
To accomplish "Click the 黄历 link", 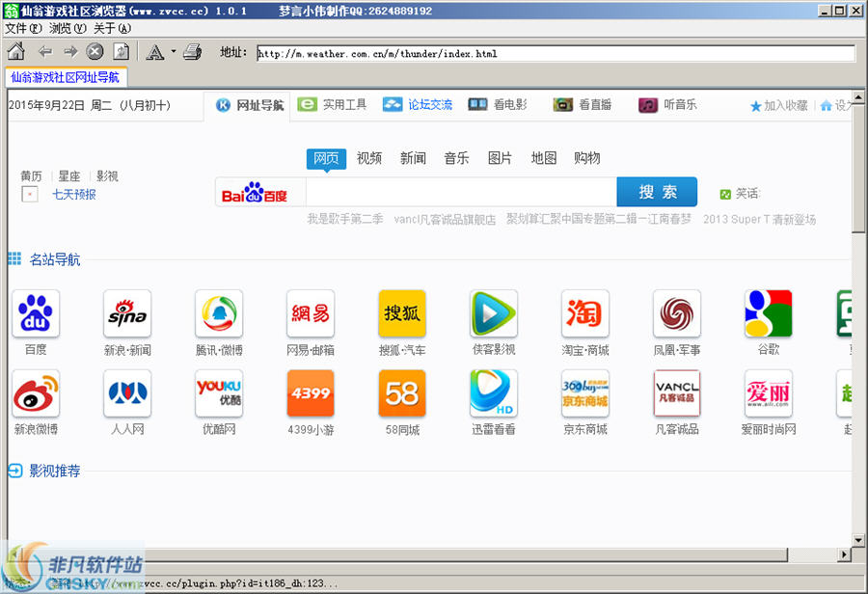I will (x=31, y=176).
